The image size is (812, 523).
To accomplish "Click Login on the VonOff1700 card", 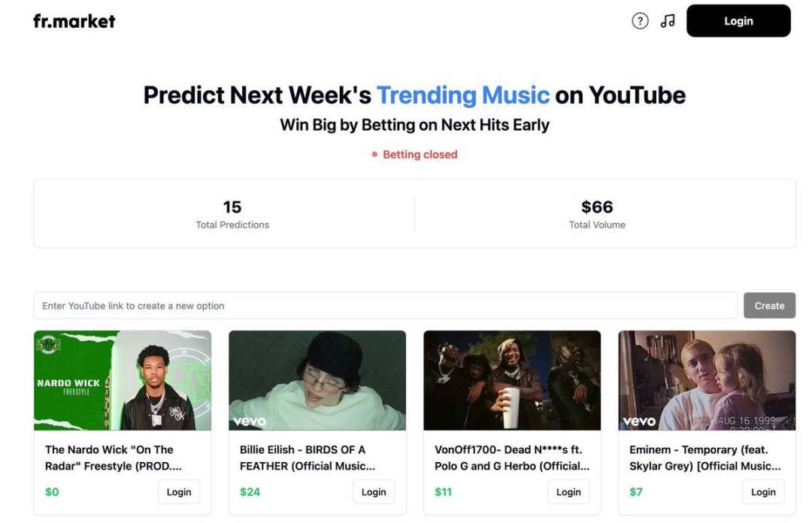I will point(568,492).
